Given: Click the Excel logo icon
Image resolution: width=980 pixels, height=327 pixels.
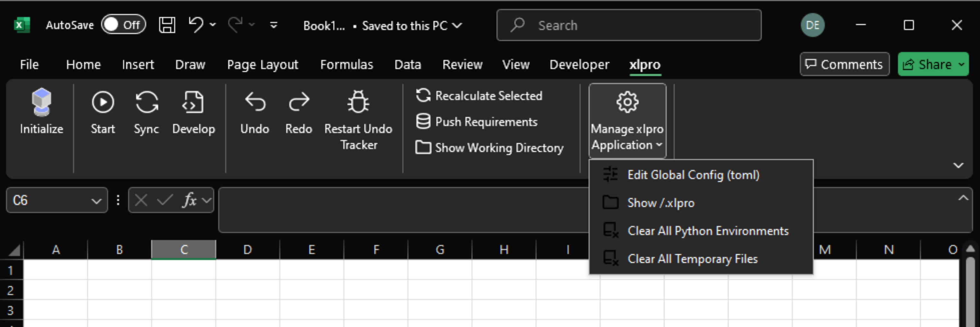Looking at the screenshot, I should pyautogui.click(x=22, y=25).
